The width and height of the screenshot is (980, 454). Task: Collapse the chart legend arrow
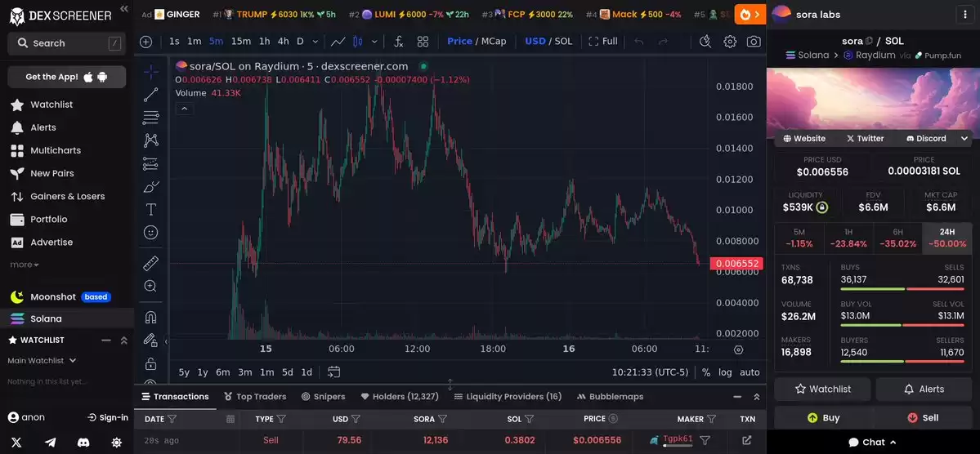point(185,109)
